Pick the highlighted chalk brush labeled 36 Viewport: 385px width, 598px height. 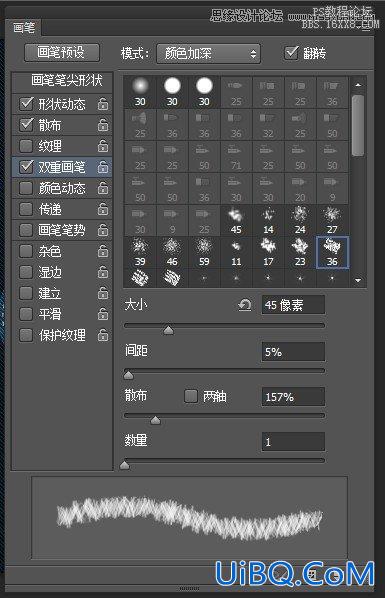pos(332,252)
